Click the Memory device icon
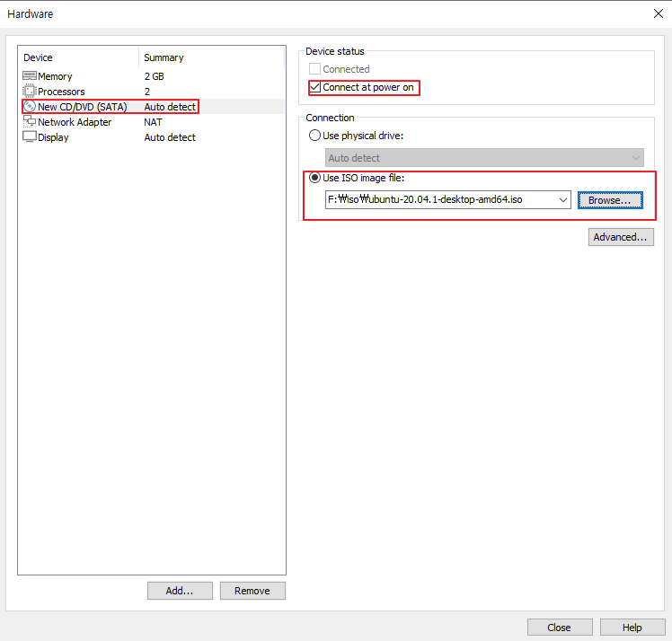The width and height of the screenshot is (672, 641). coord(29,76)
